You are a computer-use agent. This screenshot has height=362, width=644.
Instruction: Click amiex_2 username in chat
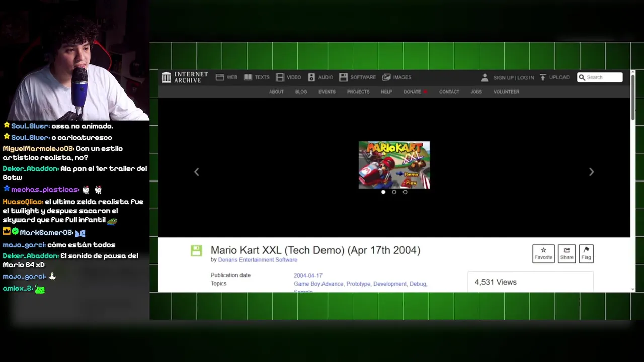point(18,288)
